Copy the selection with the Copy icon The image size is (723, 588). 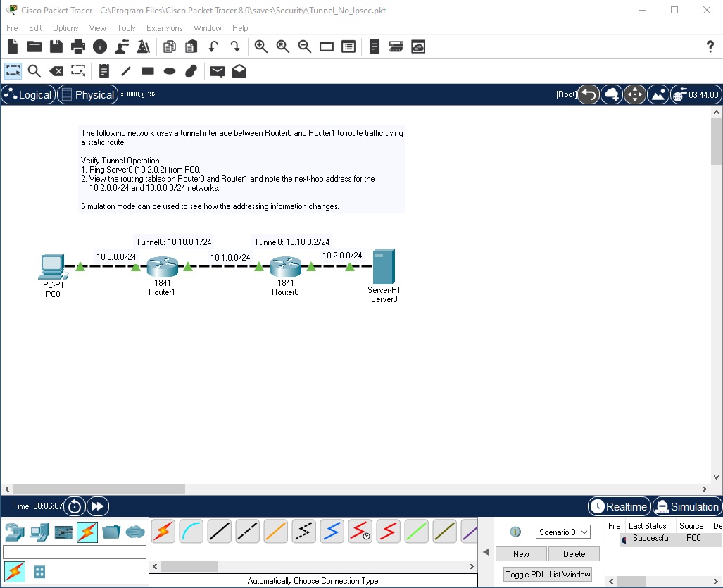[x=169, y=46]
